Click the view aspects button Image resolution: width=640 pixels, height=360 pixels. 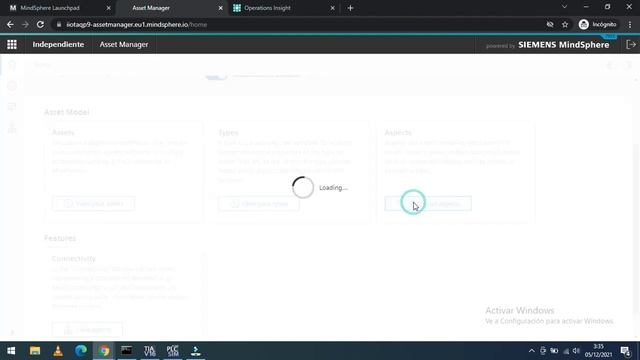(x=428, y=203)
